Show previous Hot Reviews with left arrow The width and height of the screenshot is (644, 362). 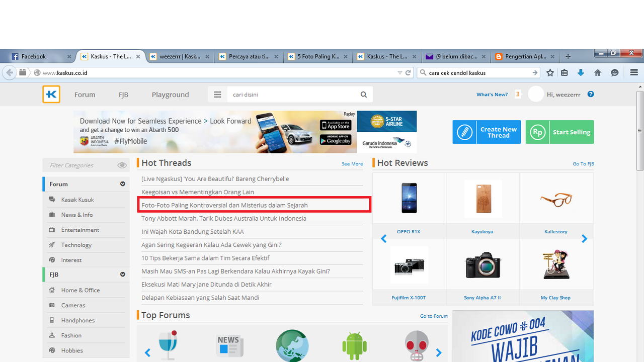(x=383, y=239)
